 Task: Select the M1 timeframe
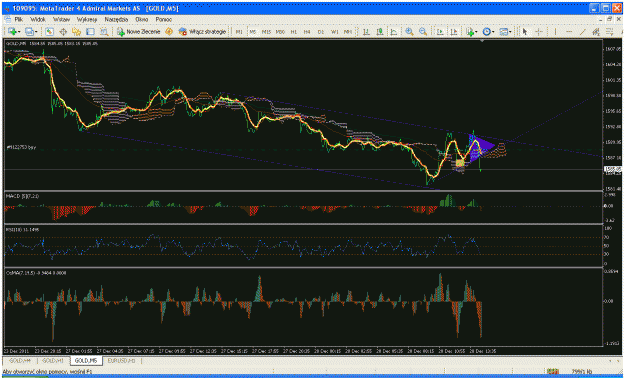click(x=239, y=32)
